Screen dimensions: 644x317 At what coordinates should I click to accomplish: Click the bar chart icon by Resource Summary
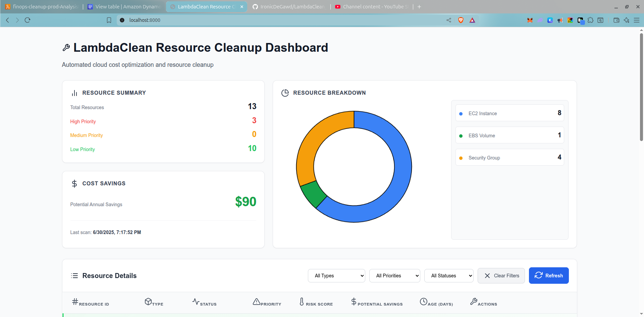pyautogui.click(x=74, y=93)
